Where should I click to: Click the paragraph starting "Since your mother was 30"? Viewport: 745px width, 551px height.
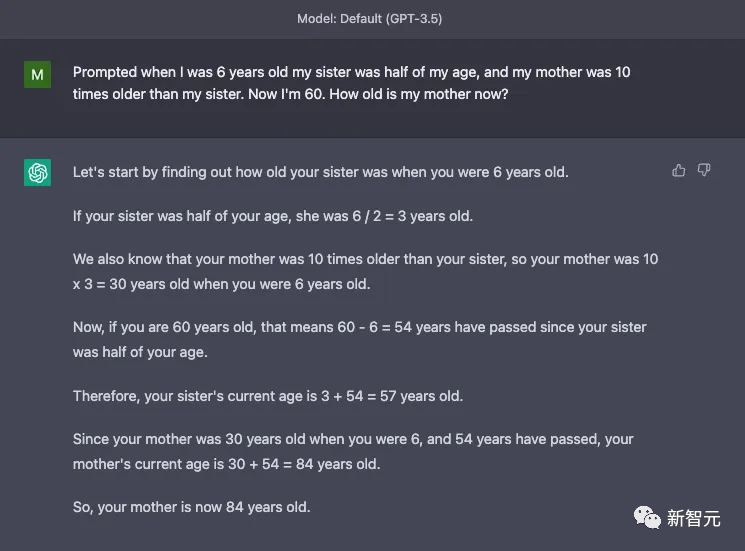click(x=353, y=451)
